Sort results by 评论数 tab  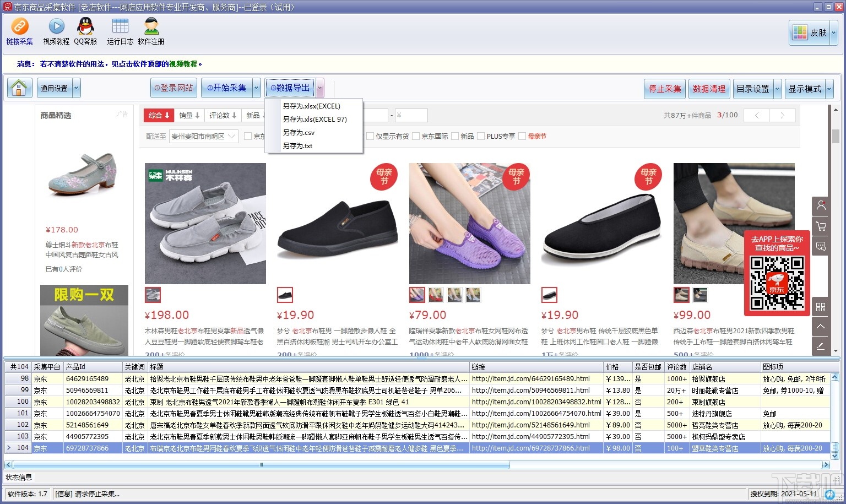223,115
